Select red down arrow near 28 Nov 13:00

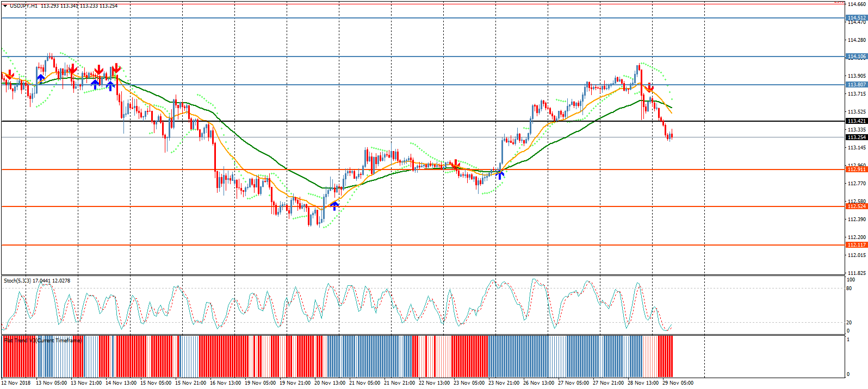[x=649, y=87]
